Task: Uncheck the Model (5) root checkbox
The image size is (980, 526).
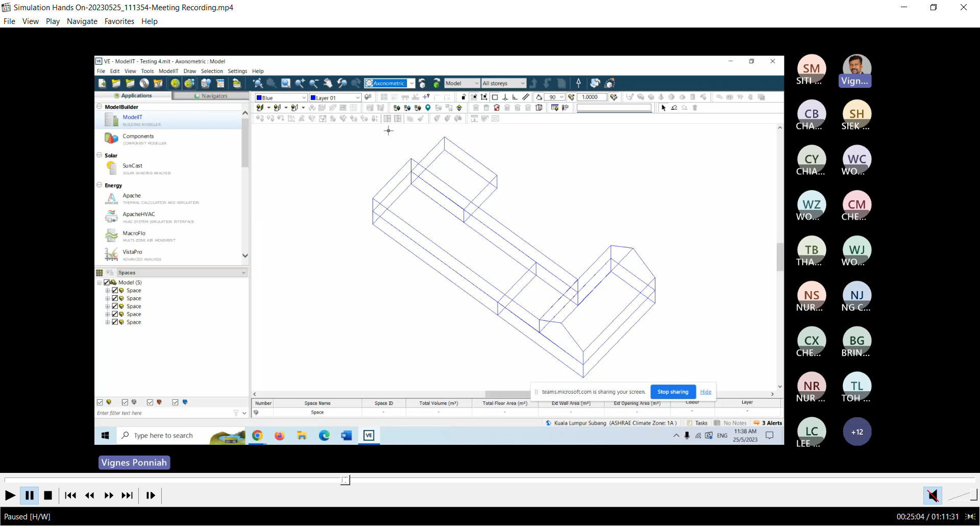Action: [107, 282]
